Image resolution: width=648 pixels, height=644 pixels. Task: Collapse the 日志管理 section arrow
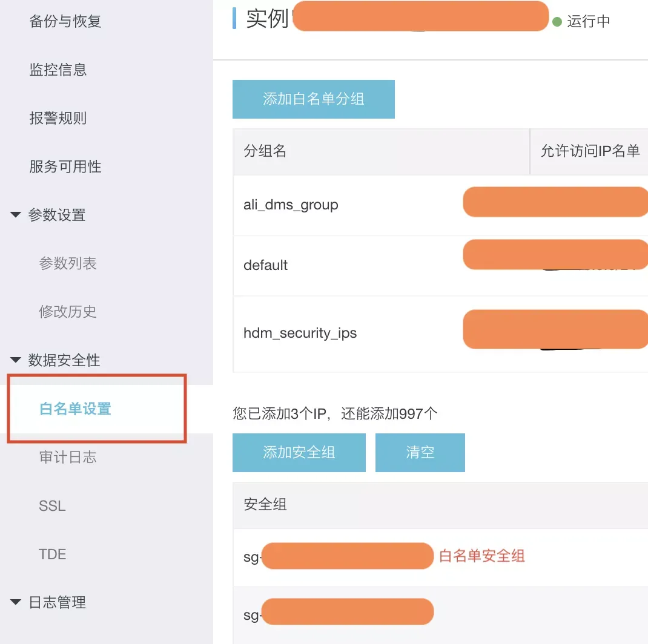(x=16, y=602)
